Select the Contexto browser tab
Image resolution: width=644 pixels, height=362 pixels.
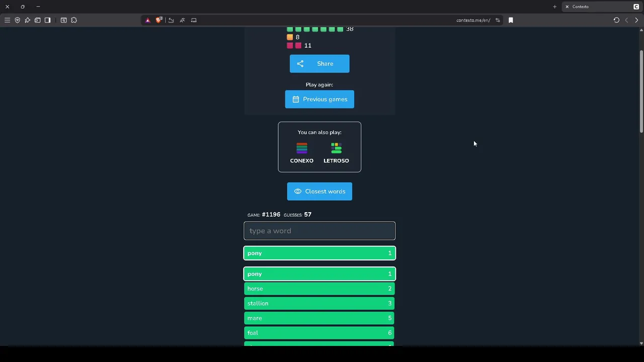click(x=602, y=7)
